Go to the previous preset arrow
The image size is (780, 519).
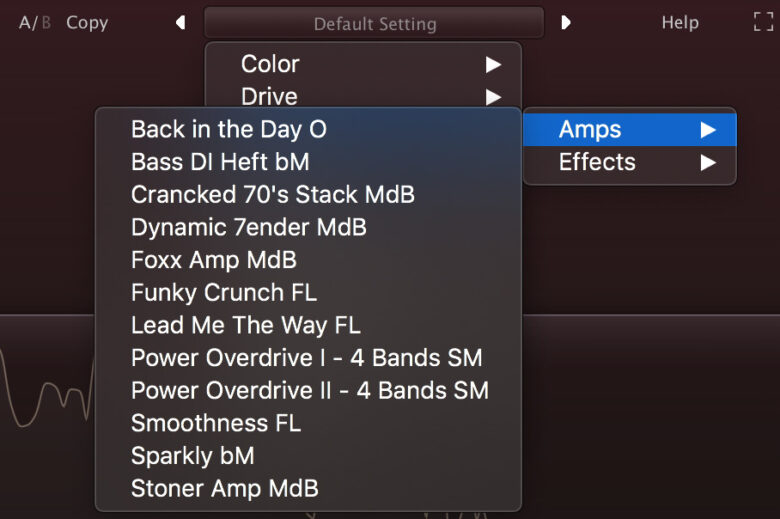[x=181, y=22]
